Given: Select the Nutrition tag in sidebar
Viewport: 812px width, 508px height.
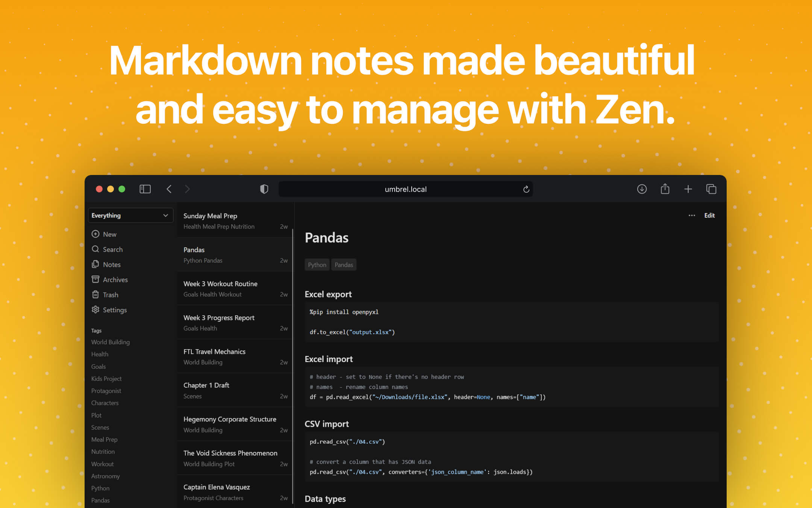Looking at the screenshot, I should tap(103, 452).
